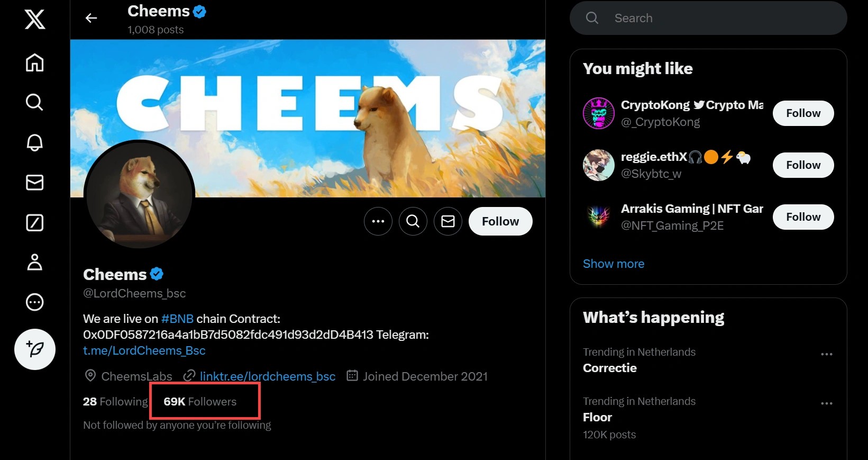Open more options on Cheems profile
The height and width of the screenshot is (460, 868).
[x=378, y=221]
